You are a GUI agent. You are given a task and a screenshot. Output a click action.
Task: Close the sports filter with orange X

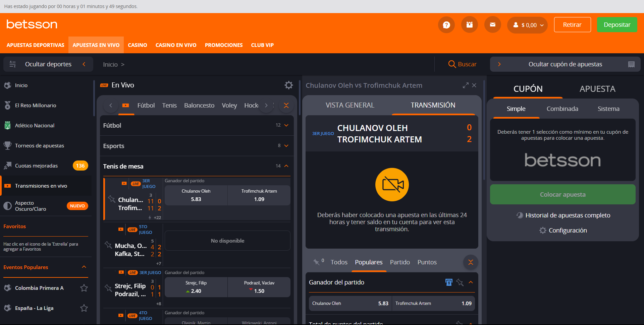[286, 106]
